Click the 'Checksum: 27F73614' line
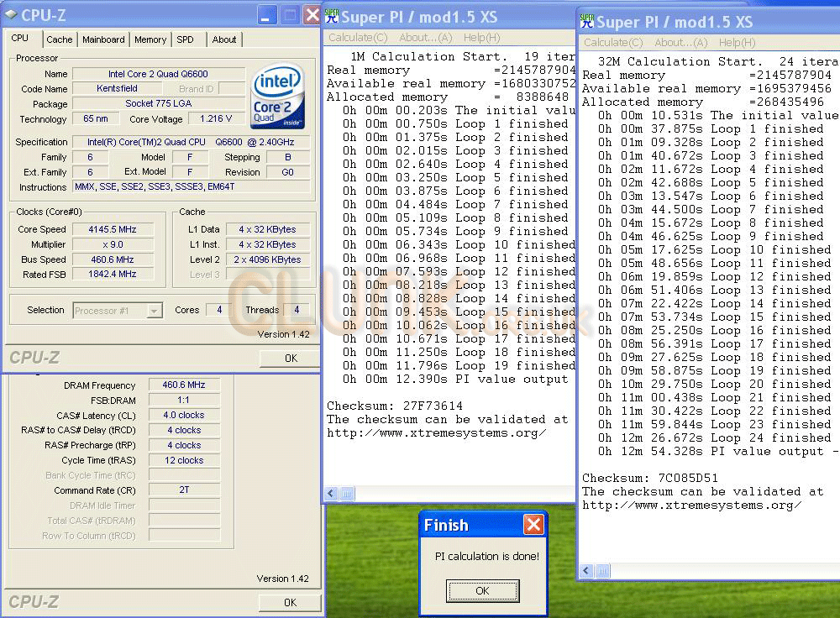 click(x=395, y=406)
